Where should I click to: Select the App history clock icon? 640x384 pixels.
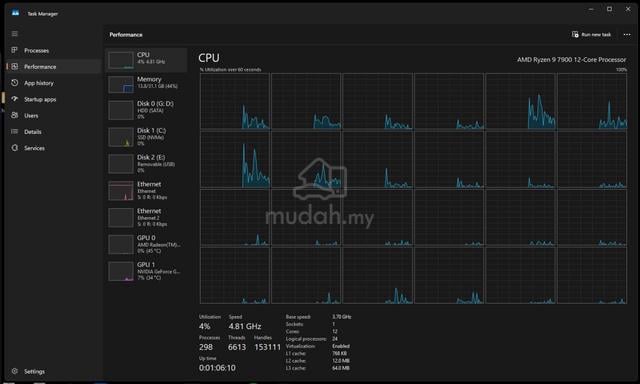click(x=15, y=83)
